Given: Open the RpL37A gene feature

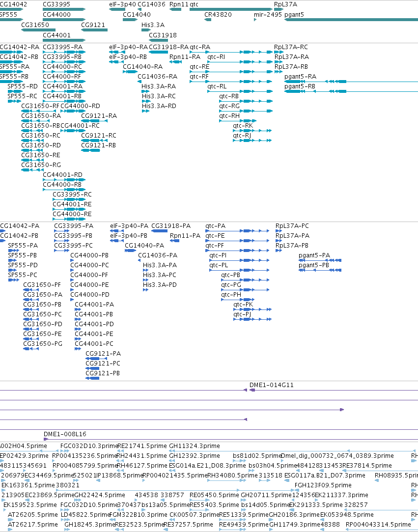Looking at the screenshot, I should point(279,9).
